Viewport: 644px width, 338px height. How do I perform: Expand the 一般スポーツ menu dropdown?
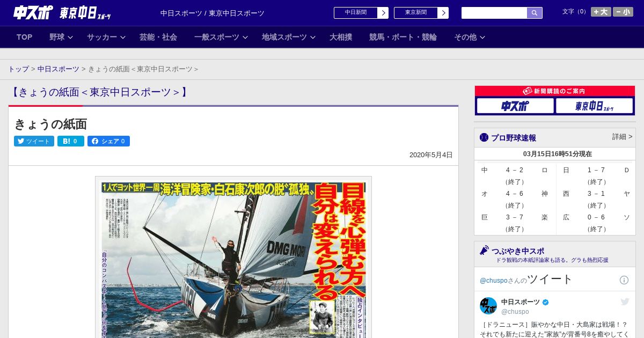pos(221,37)
